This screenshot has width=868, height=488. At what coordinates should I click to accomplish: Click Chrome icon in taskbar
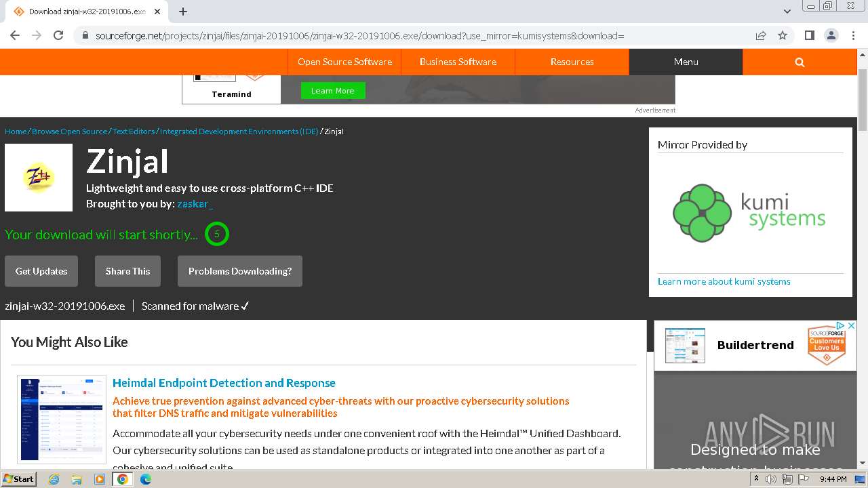(123, 479)
